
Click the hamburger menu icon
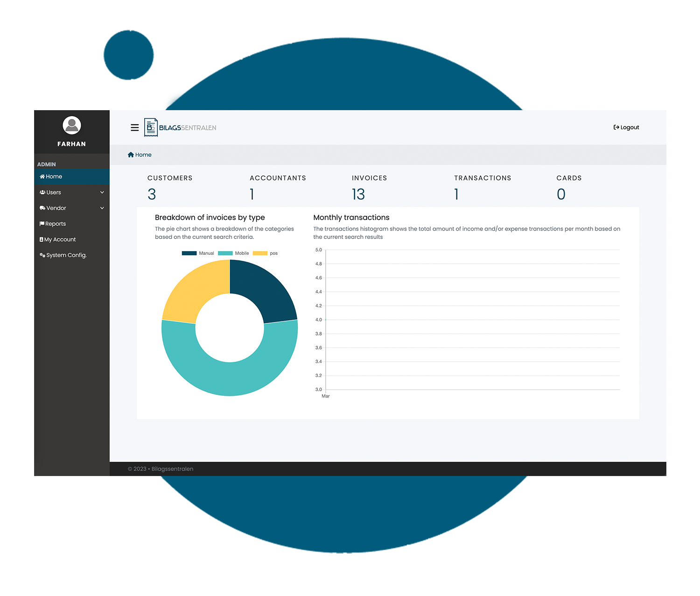[134, 127]
